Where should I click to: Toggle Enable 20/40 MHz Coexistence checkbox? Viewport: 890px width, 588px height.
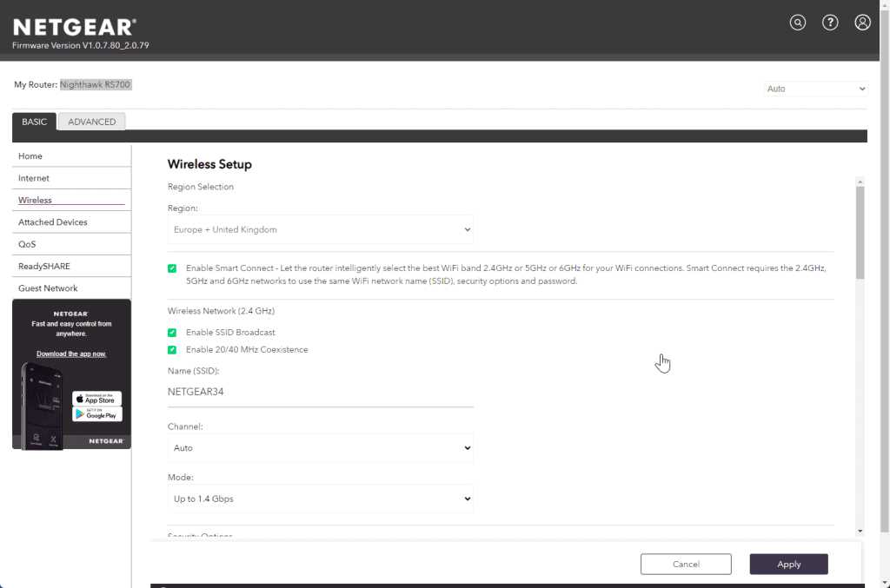tap(172, 350)
